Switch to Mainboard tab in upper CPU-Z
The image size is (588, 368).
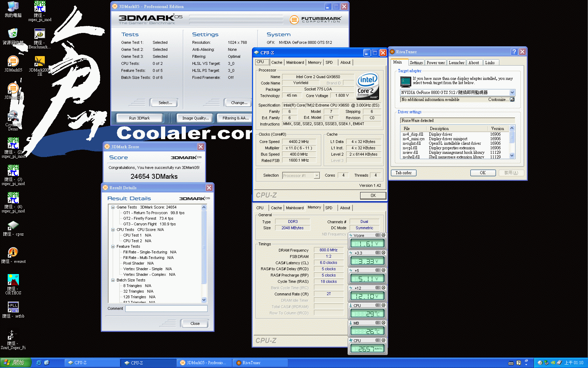(x=295, y=62)
